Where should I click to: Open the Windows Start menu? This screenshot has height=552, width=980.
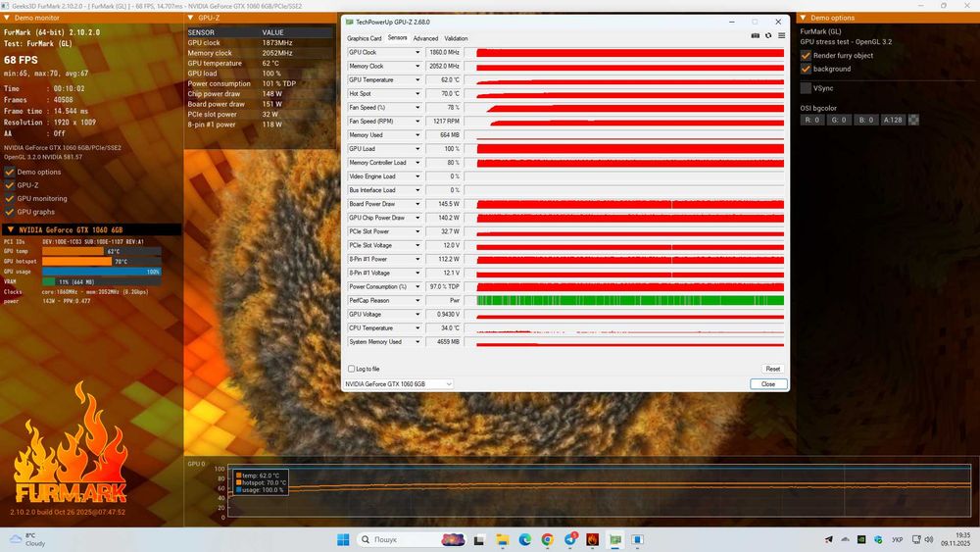coord(343,539)
